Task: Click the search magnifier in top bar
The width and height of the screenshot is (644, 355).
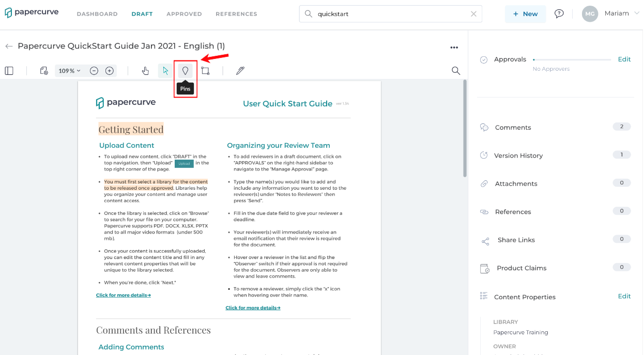Action: 309,14
